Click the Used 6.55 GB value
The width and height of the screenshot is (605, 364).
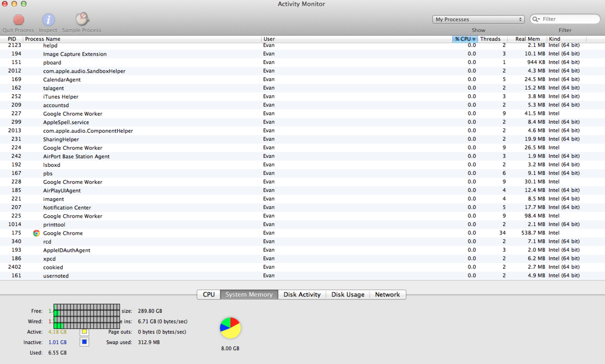(x=57, y=353)
